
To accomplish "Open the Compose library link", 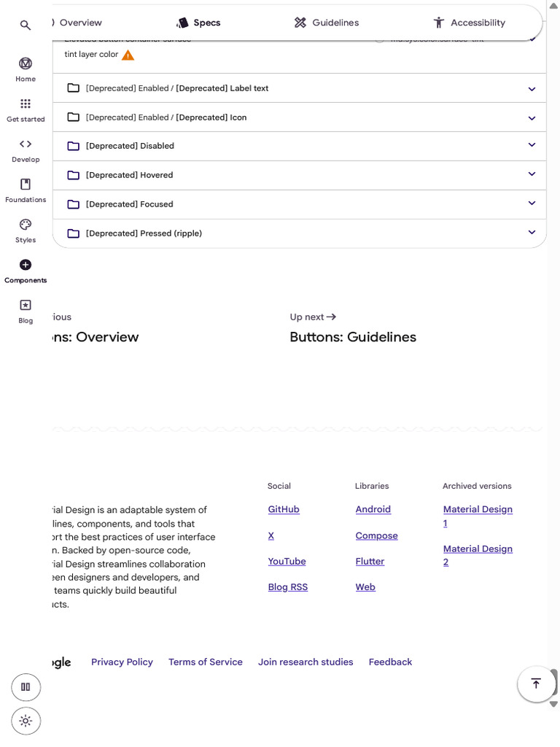I will [377, 535].
